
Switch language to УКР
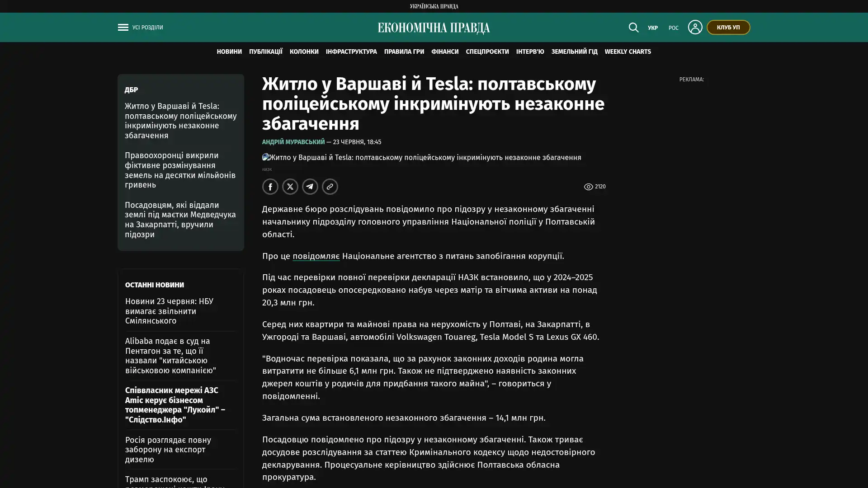pyautogui.click(x=653, y=28)
